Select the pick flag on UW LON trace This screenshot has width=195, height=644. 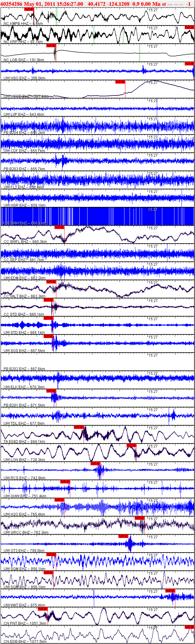131,445
